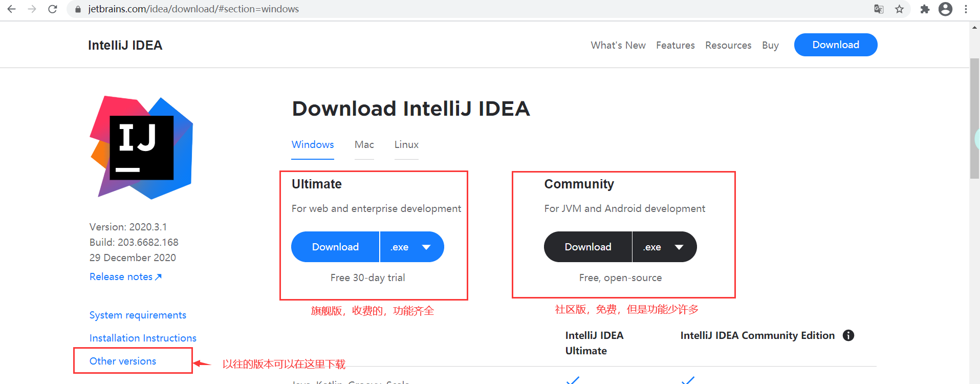This screenshot has width=980, height=384.
Task: Open What's New in the top navigation
Action: (x=618, y=45)
